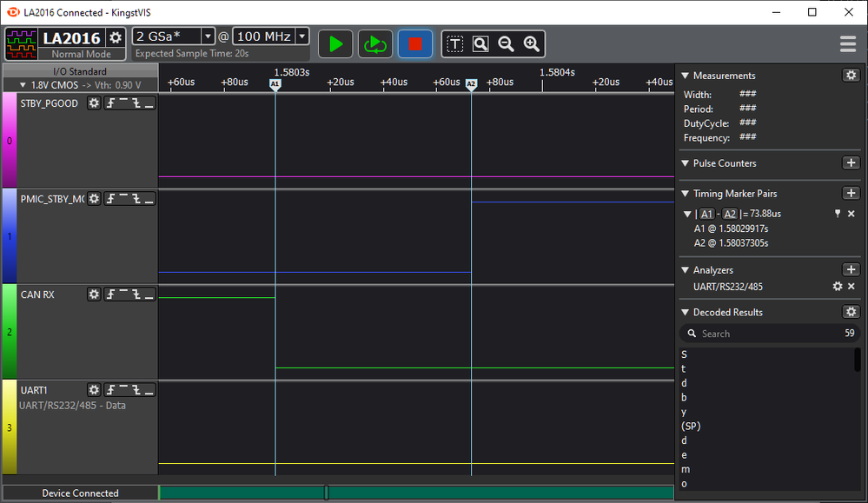This screenshot has height=503, width=868.
Task: Collapse the A1-A2 marker pair details
Action: [x=687, y=214]
